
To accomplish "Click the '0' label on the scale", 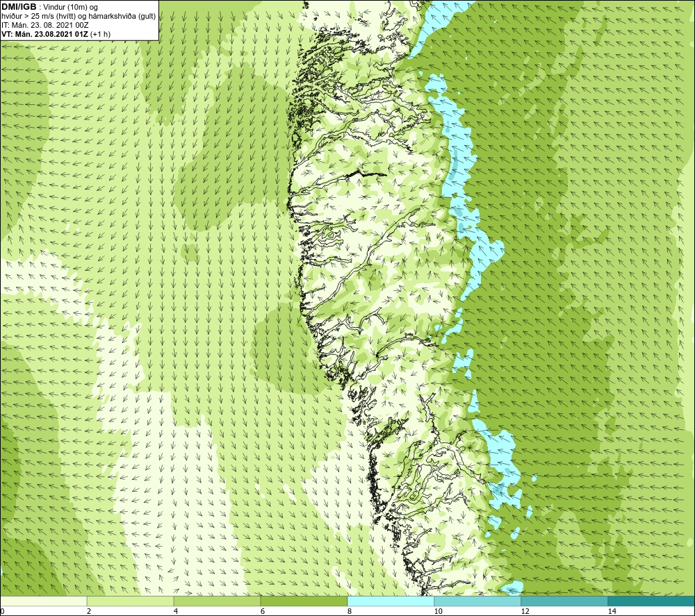I will pos(2,611).
